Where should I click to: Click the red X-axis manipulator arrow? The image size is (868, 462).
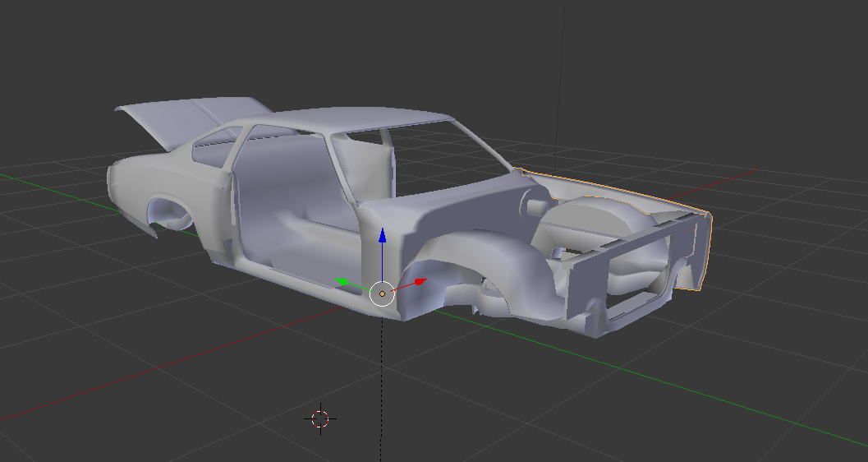coord(420,282)
